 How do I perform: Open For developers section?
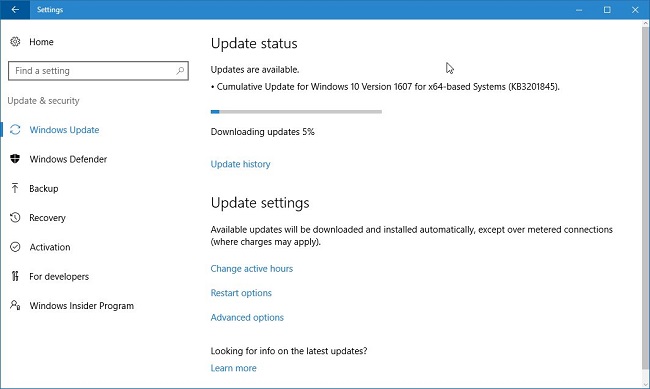pos(59,277)
